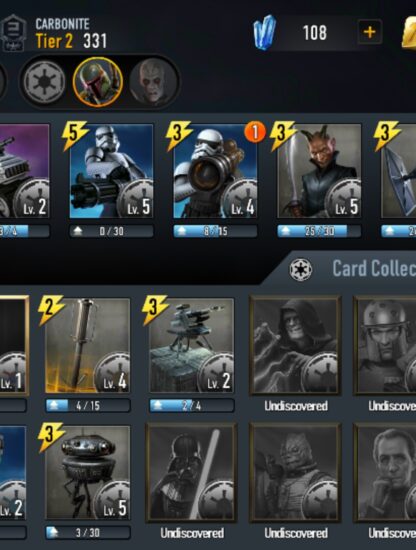Tap the undiscovered Emperor Palpatine card
The image size is (416, 550).
point(295,346)
